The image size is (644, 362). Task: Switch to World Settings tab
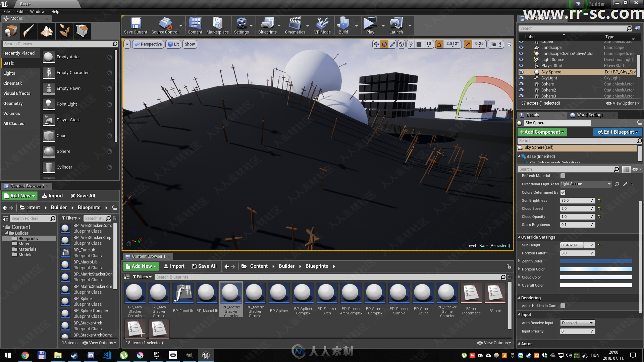pyautogui.click(x=590, y=115)
